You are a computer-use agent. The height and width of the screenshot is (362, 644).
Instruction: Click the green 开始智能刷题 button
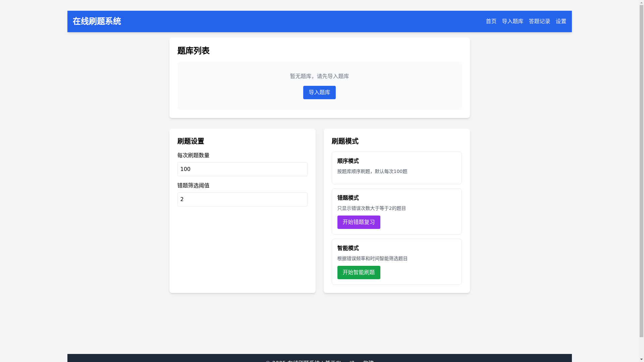coord(359,273)
